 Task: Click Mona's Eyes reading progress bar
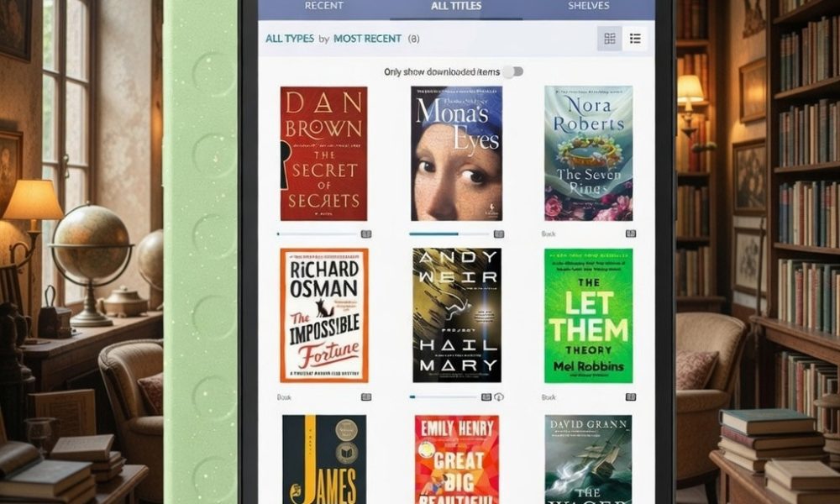(x=449, y=234)
